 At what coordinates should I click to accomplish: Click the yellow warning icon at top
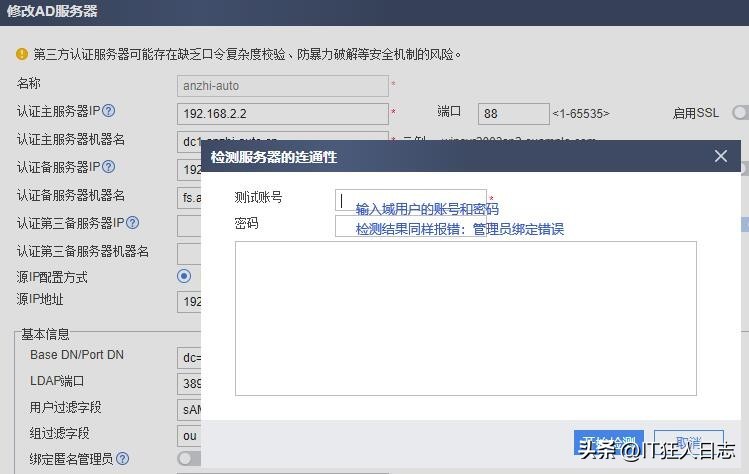tap(22, 54)
